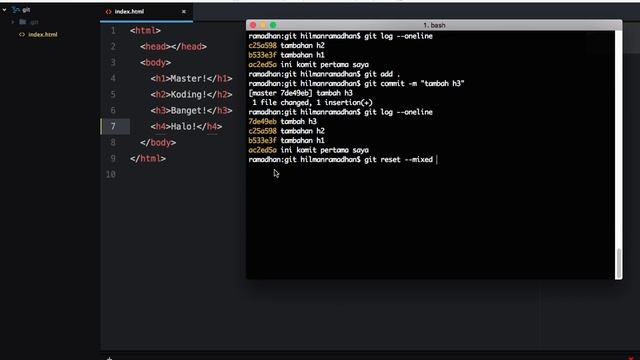Select the git project folder icon

click(16, 9)
